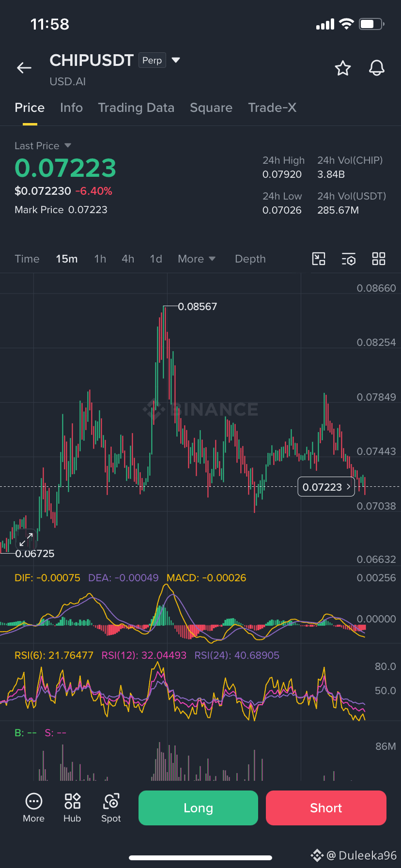Show the Depth chart
This screenshot has height=868, width=401.
pos(250,259)
